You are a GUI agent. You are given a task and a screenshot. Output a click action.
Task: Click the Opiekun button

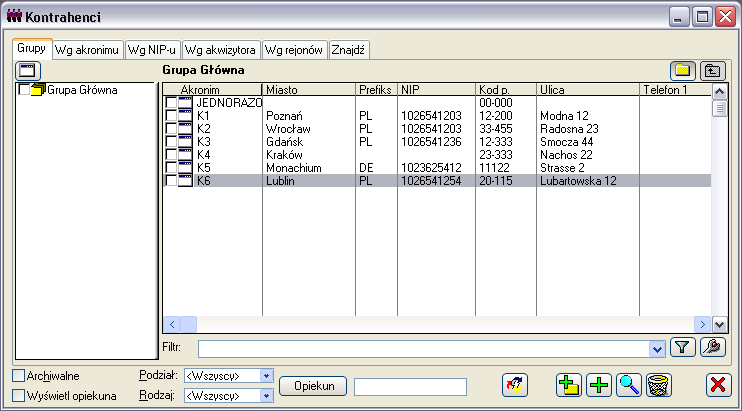[x=313, y=386]
